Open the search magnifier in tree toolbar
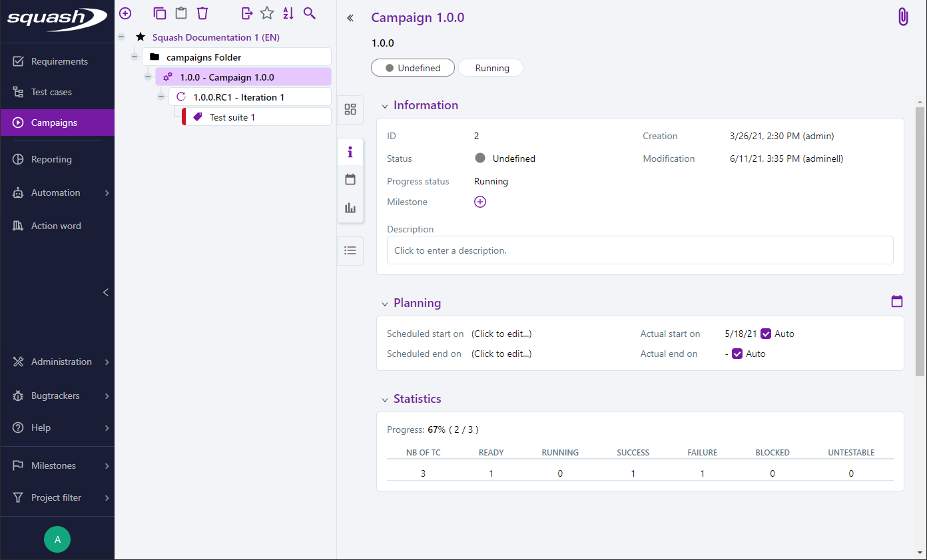Image resolution: width=927 pixels, height=560 pixels. point(309,13)
